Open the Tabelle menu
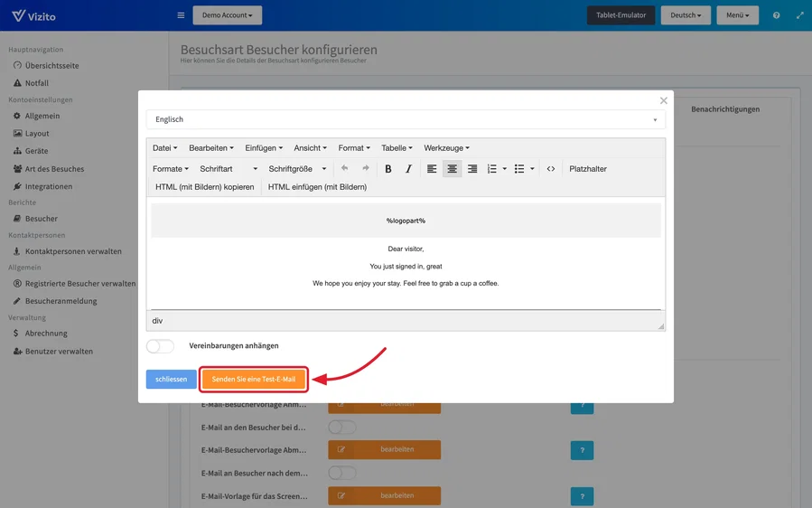 (x=397, y=147)
